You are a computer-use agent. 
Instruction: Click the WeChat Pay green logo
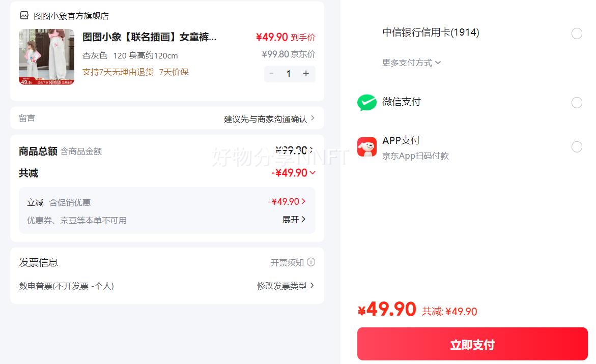[x=367, y=103]
